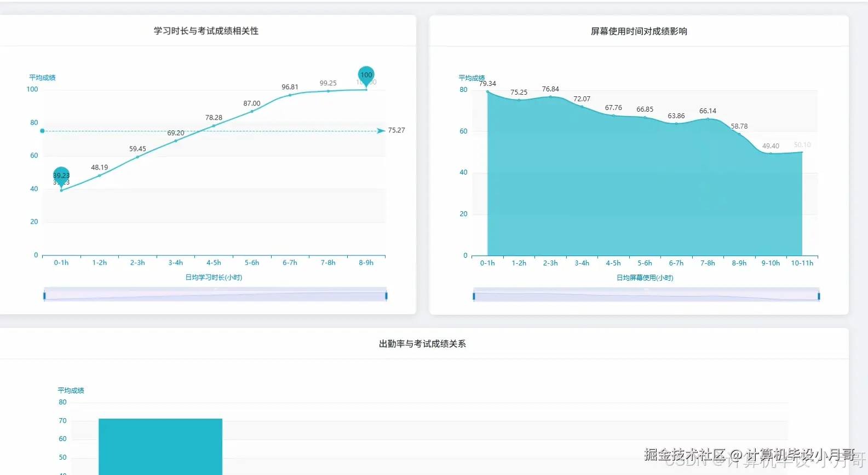This screenshot has width=868, height=475.
Task: Click the 4-5h tick on the study-hours chart
Action: 214,263
